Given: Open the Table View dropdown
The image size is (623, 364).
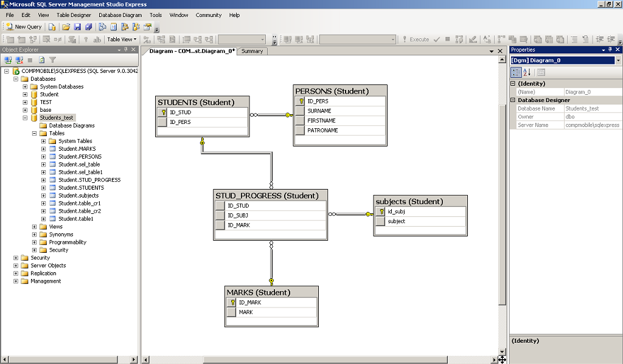Looking at the screenshot, I should pyautogui.click(x=122, y=39).
